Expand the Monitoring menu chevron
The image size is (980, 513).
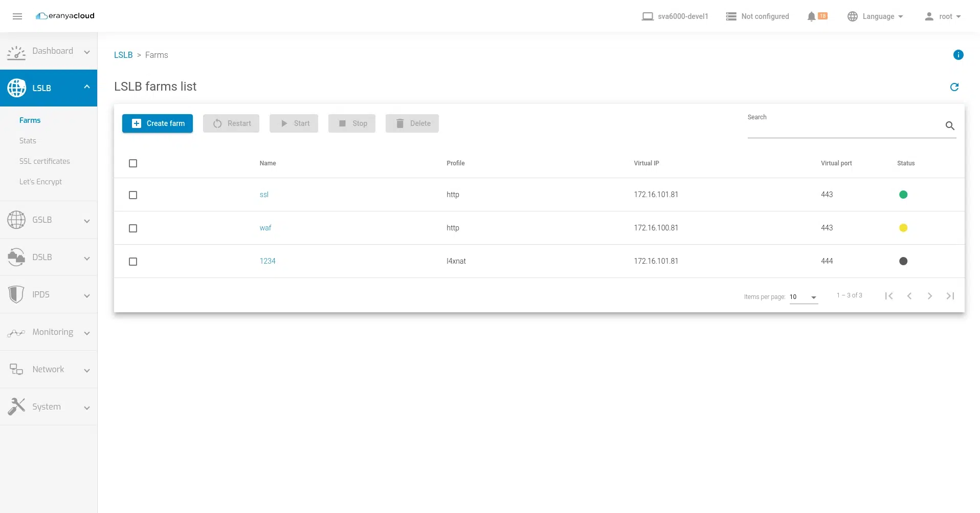coord(87,333)
